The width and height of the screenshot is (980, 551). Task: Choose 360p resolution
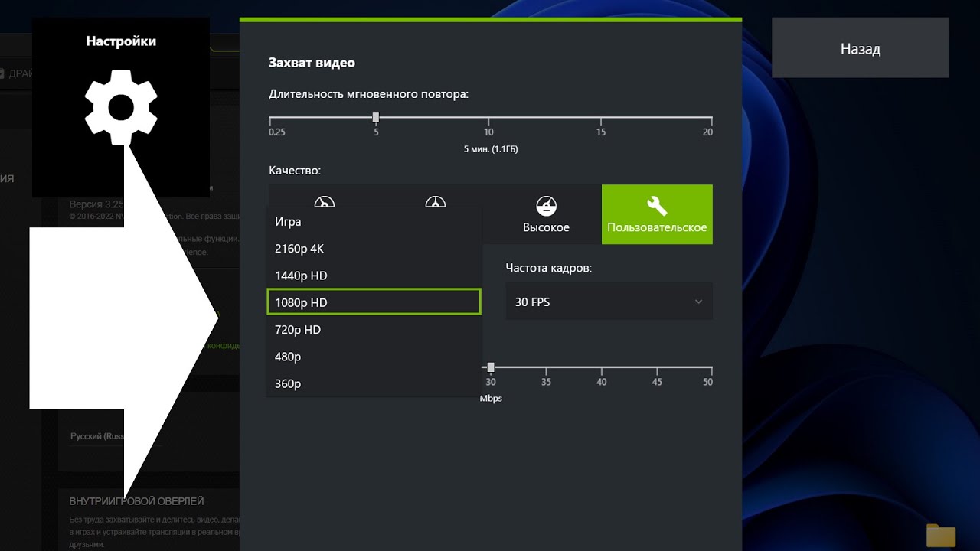pos(374,383)
